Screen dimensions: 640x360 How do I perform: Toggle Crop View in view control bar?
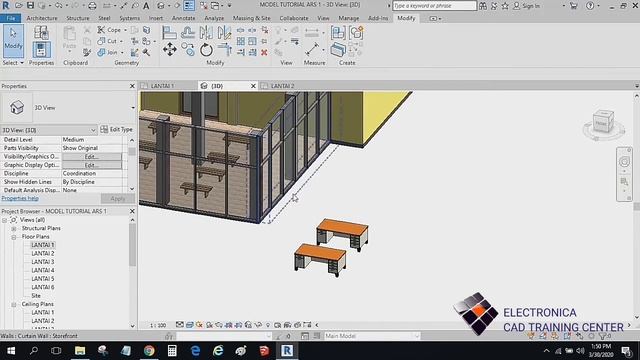coord(229,325)
